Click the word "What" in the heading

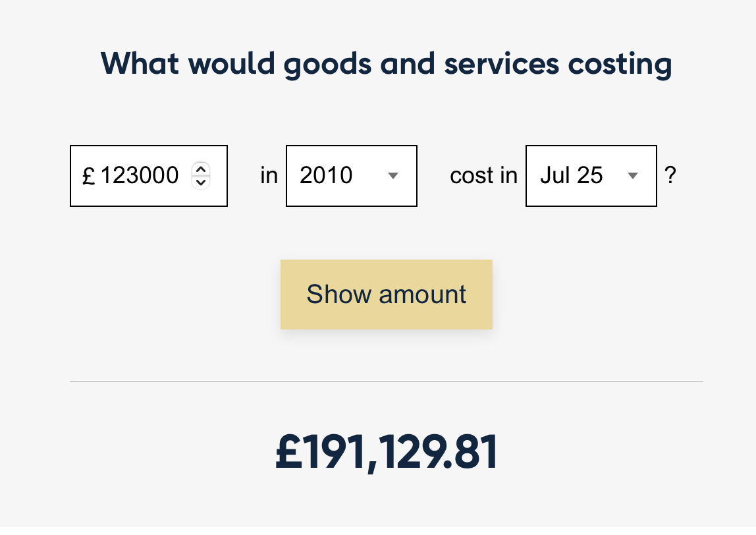click(x=140, y=63)
